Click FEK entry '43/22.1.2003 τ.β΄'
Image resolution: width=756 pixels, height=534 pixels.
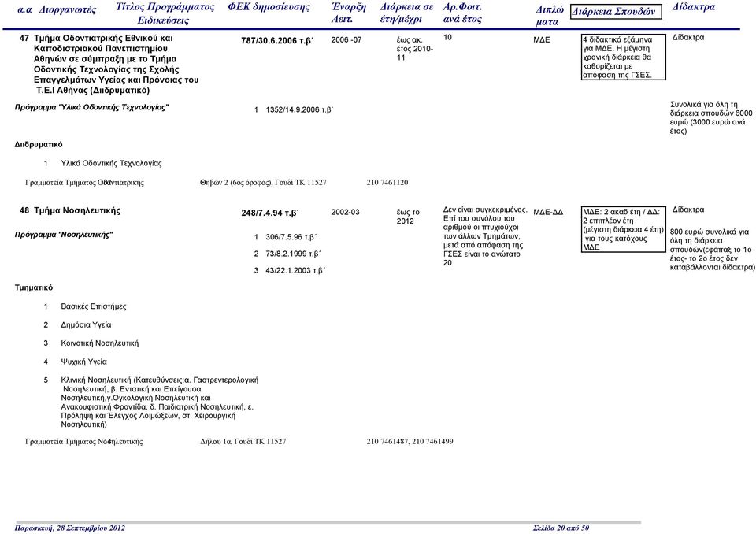coord(295,271)
